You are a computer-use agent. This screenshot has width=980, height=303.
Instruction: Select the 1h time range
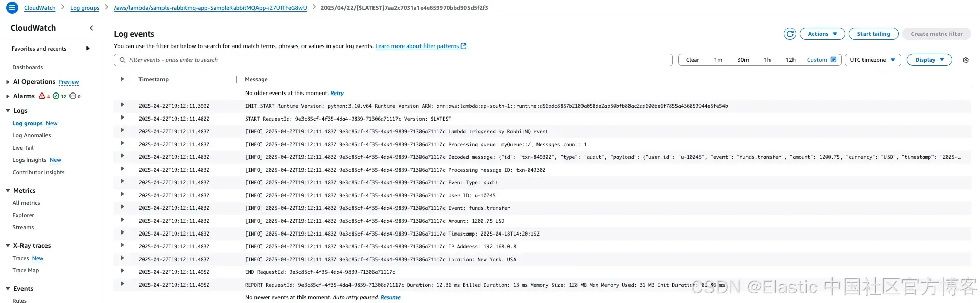767,60
